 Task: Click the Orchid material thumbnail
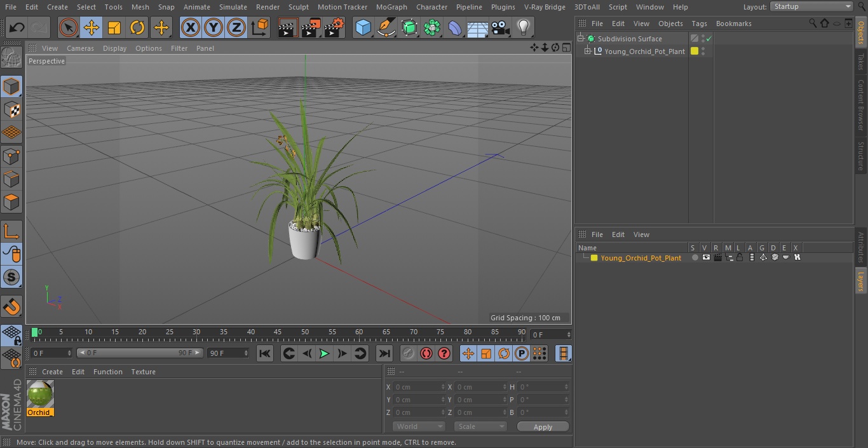pos(40,395)
